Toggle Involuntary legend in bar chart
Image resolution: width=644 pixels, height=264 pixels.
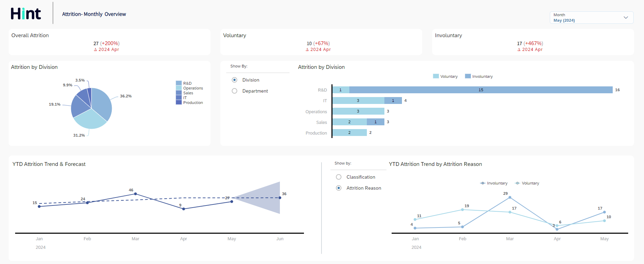[x=468, y=76]
